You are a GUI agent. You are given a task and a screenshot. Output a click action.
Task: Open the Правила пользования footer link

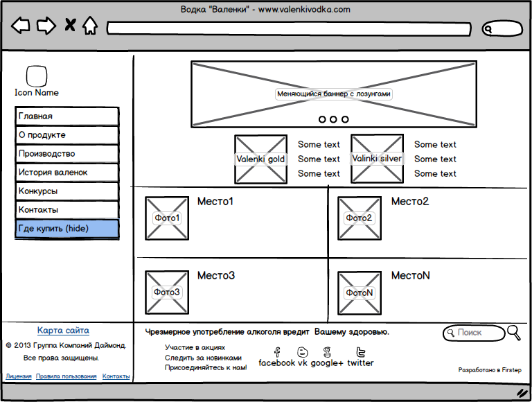tap(66, 376)
